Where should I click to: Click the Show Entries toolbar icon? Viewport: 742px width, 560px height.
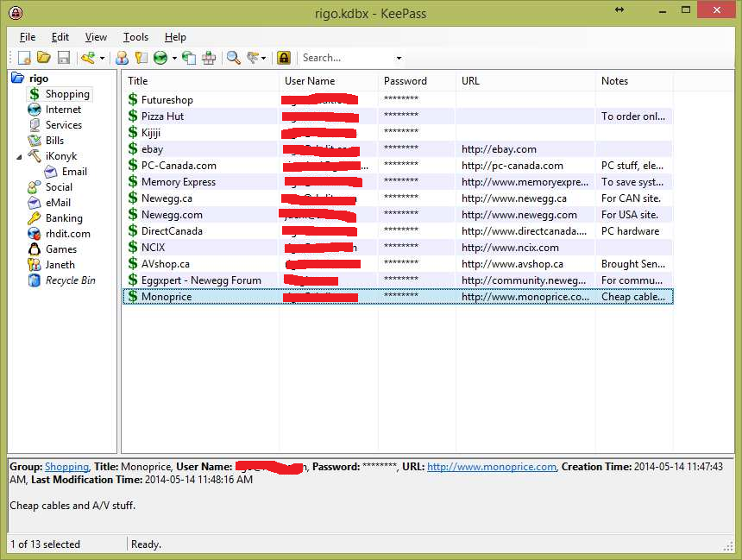click(x=253, y=58)
